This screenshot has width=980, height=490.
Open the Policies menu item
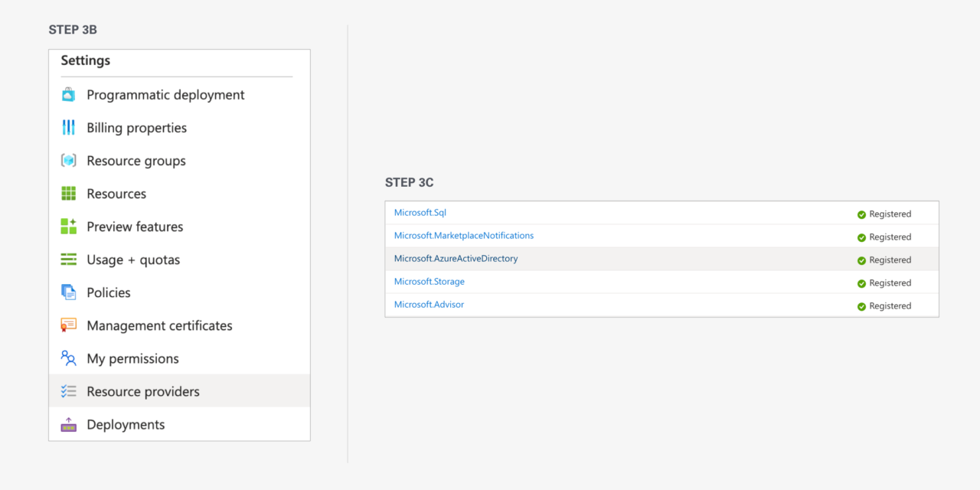(x=179, y=292)
